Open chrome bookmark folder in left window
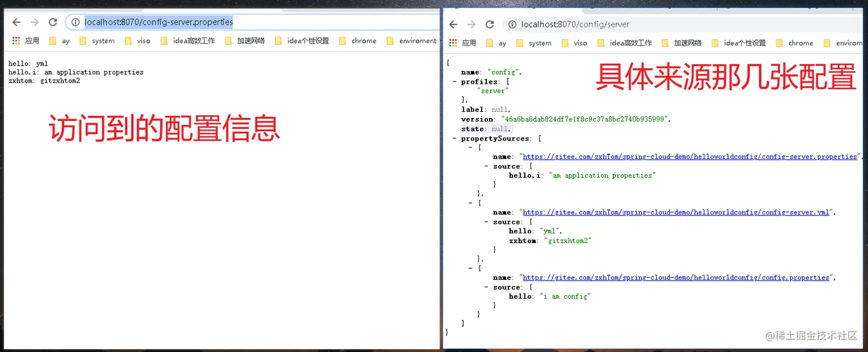Image resolution: width=868 pixels, height=352 pixels. (x=358, y=41)
